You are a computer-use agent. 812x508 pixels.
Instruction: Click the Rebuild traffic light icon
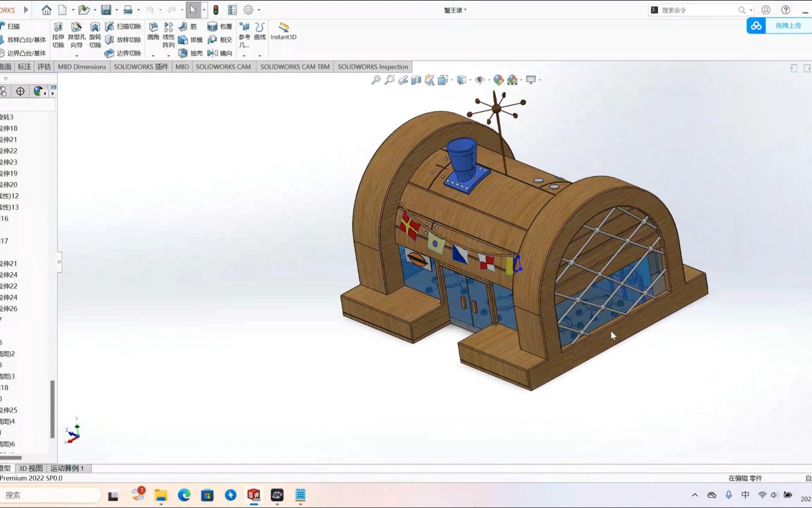click(x=216, y=10)
